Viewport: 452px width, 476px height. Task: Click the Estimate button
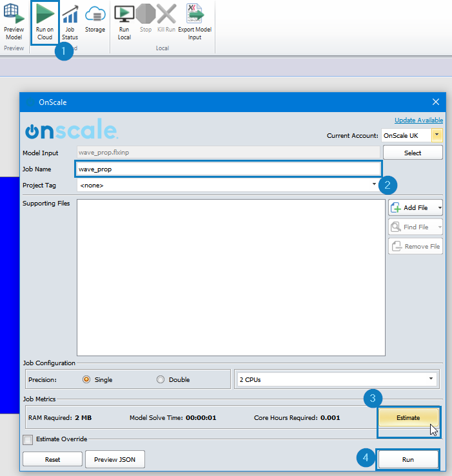(x=408, y=418)
